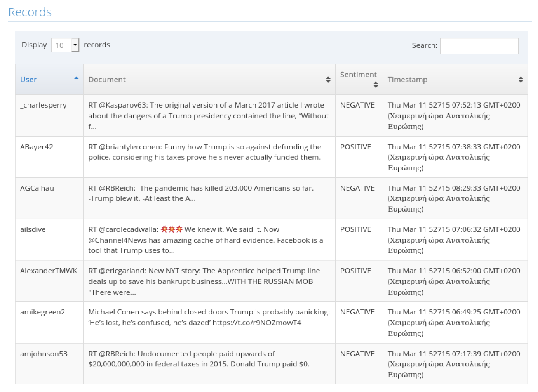Click the AGCalhau record's NEGATIVE sentiment
The width and height of the screenshot is (538, 392).
point(357,188)
